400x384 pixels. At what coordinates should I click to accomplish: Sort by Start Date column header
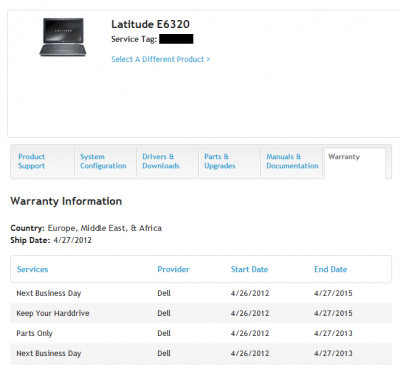[250, 269]
